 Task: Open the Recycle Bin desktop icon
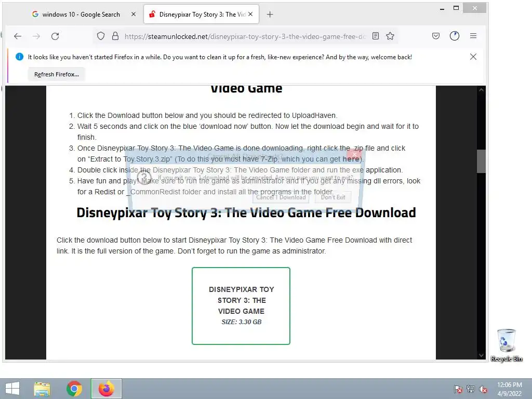click(x=506, y=345)
